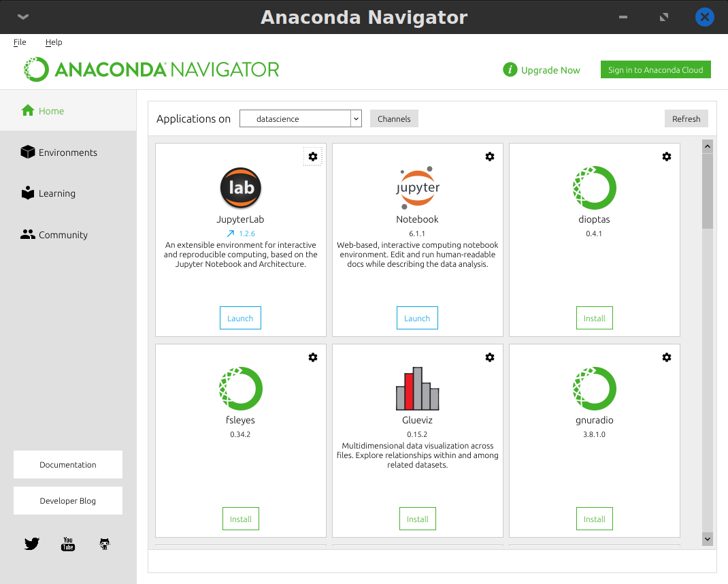Click the JupyterLab app logo

point(240,188)
